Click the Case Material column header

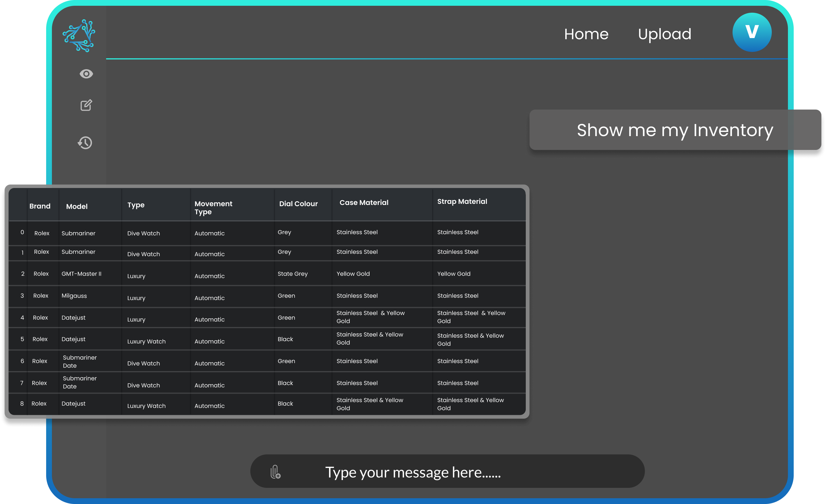[x=364, y=202]
